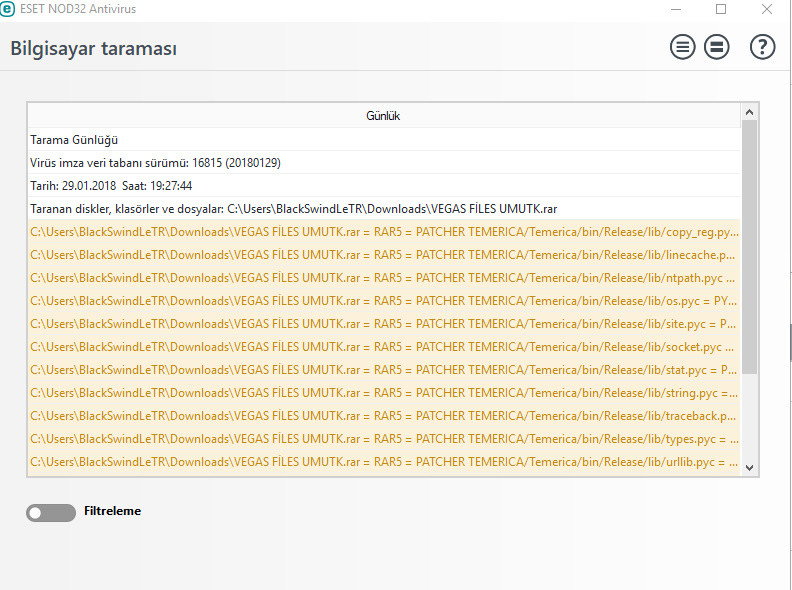Minimize the ESET NOD32 Antivirus window
The image size is (792, 590).
[676, 9]
